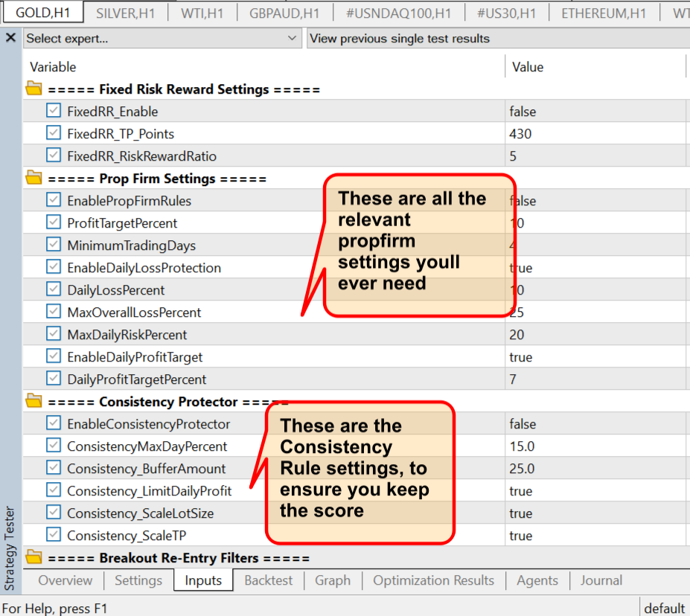Toggle ConsistencyMaxDayPercent checkbox
Screen dimensions: 690x616
click(x=54, y=446)
